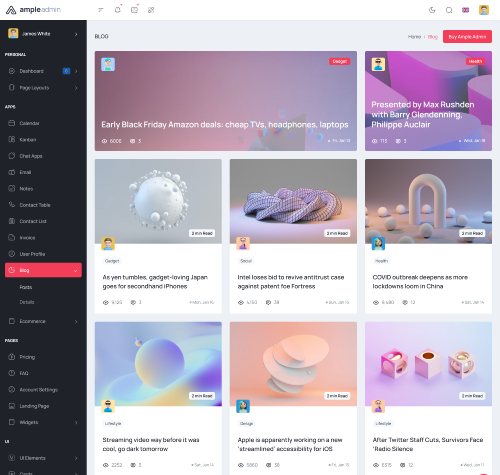Toggle the sidebar collapse icon in header
The width and height of the screenshot is (500, 475).
(x=101, y=10)
